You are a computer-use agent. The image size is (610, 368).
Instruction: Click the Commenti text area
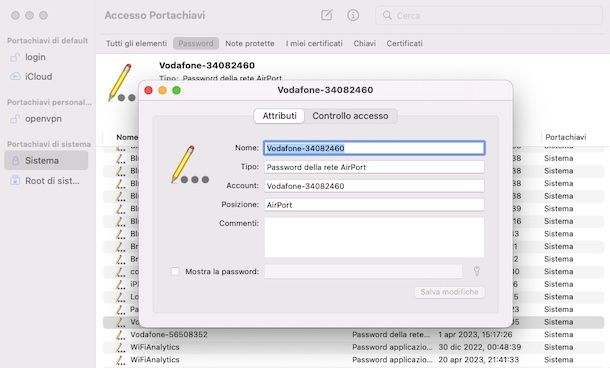[374, 237]
